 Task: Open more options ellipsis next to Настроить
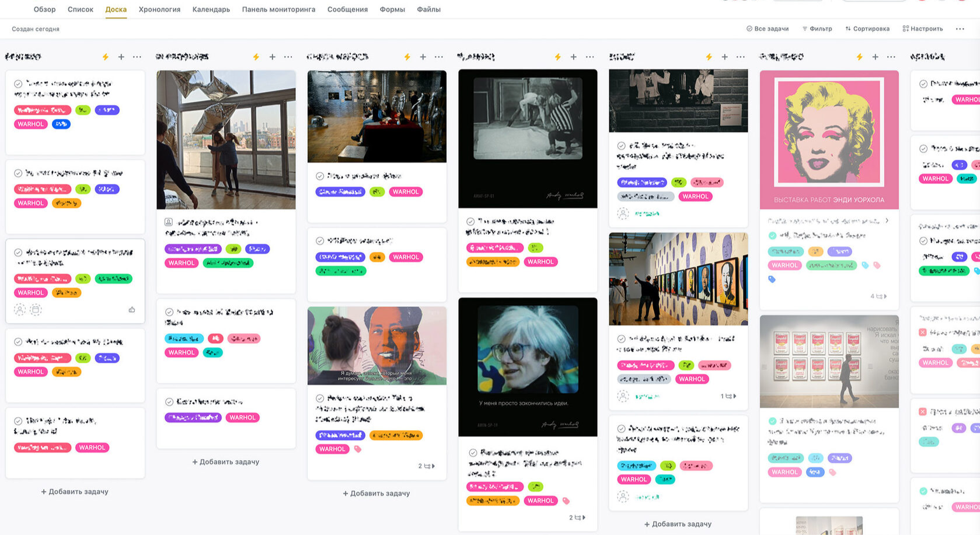pos(960,29)
